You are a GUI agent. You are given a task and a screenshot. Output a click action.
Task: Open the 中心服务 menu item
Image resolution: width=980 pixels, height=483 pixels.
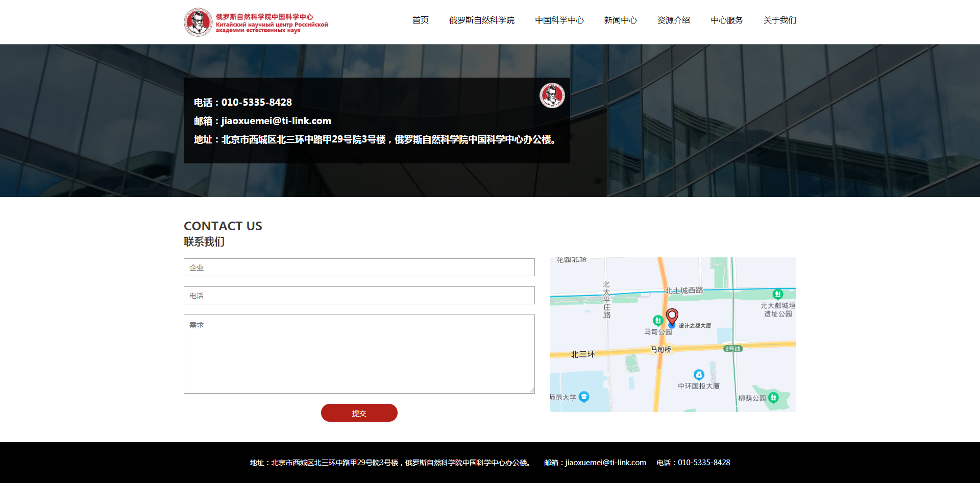(726, 20)
